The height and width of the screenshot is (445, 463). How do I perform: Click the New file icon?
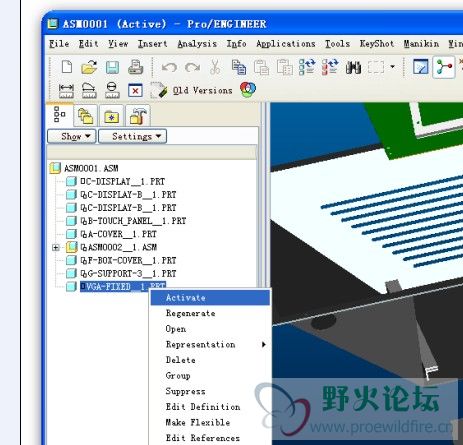(67, 67)
